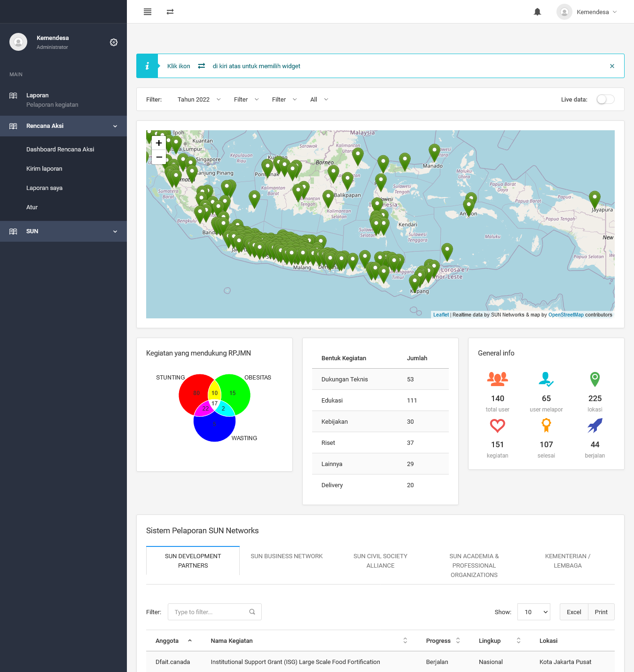634x672 pixels.
Task: Click the hamburger menu icon in top bar
Action: click(148, 12)
